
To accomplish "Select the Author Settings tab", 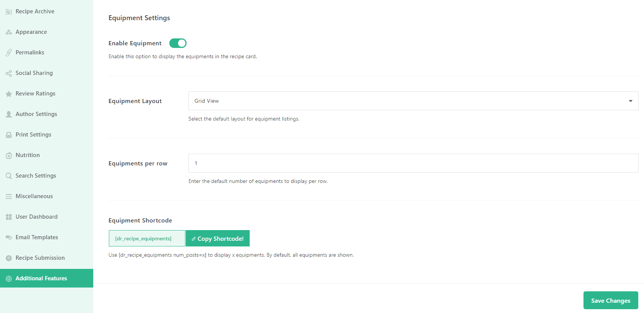I will click(46, 114).
